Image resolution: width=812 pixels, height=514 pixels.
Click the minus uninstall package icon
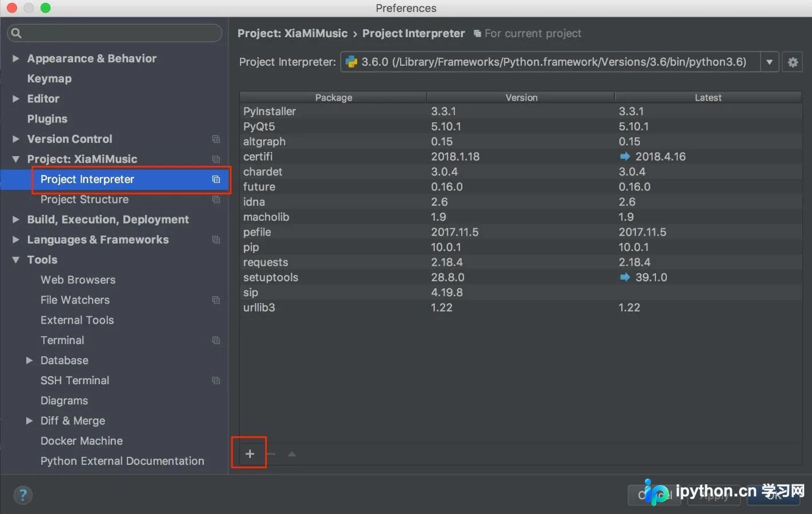(271, 454)
